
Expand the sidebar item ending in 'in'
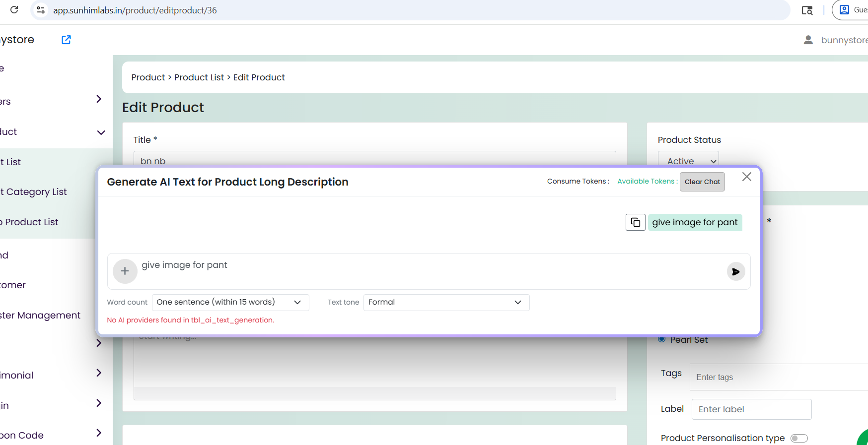(x=99, y=403)
